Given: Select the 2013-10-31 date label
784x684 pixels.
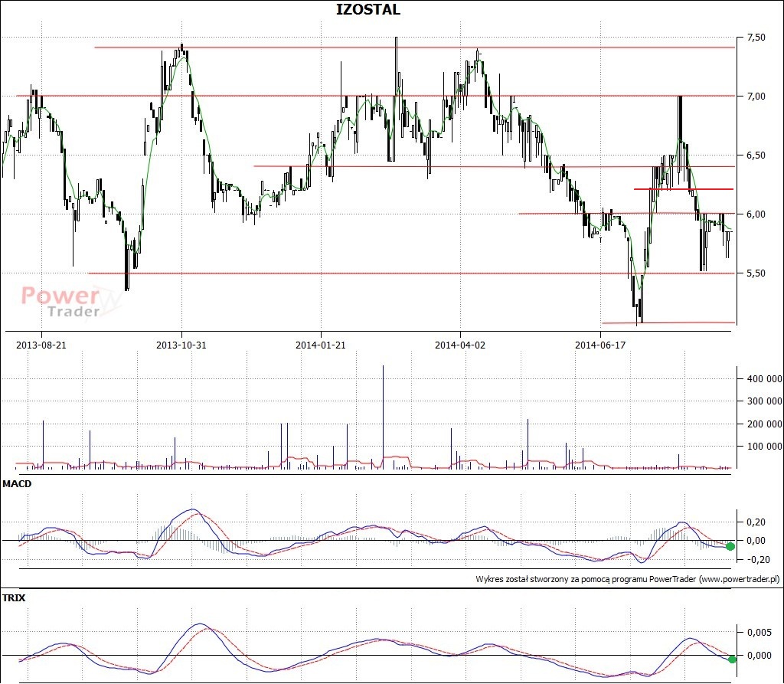Looking at the screenshot, I should point(181,345).
